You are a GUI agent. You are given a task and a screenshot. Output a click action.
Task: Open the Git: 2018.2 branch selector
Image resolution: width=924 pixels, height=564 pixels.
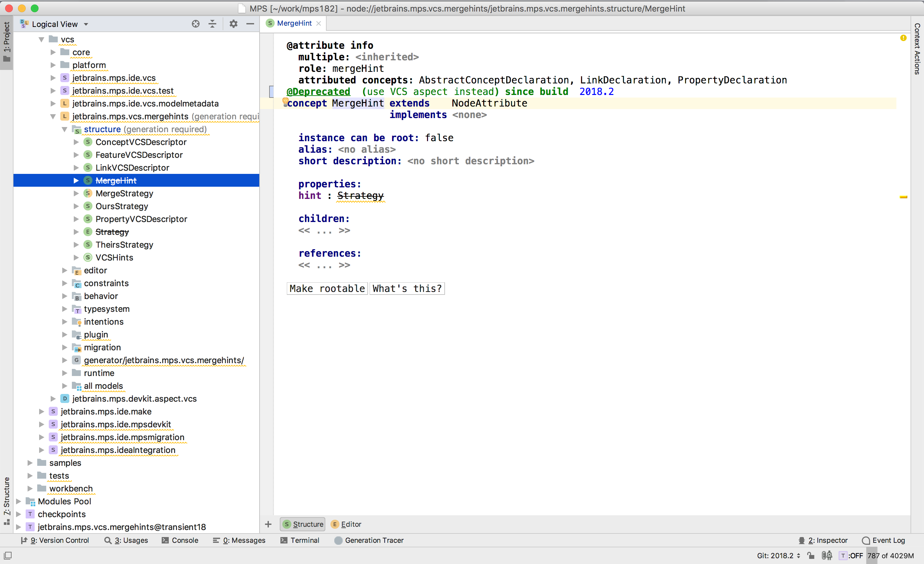(x=778, y=555)
